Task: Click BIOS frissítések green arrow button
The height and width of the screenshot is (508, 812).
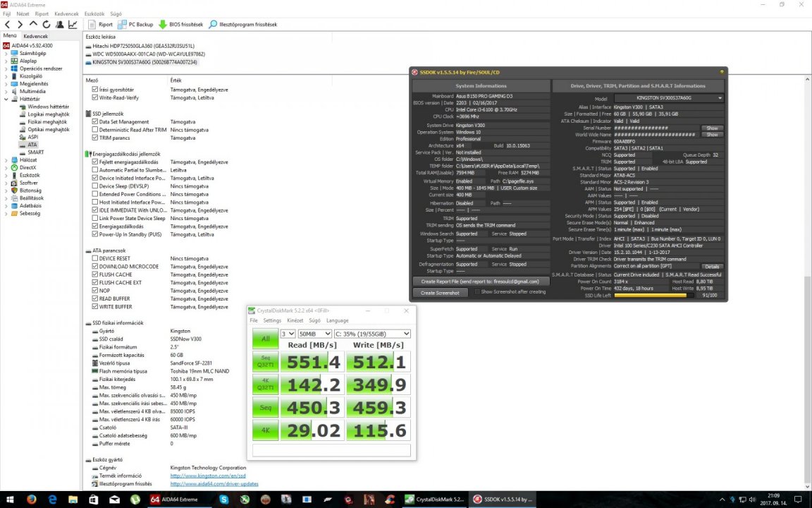Action: point(180,25)
